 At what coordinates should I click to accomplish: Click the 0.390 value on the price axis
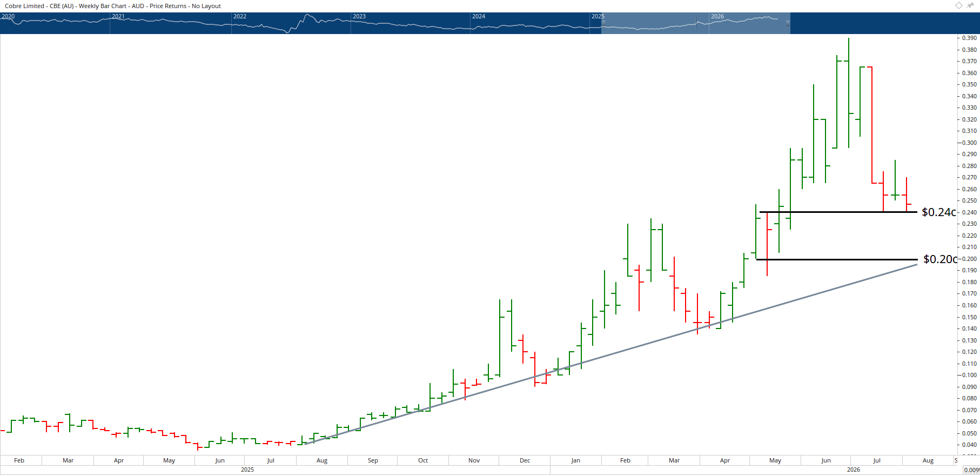pos(969,38)
